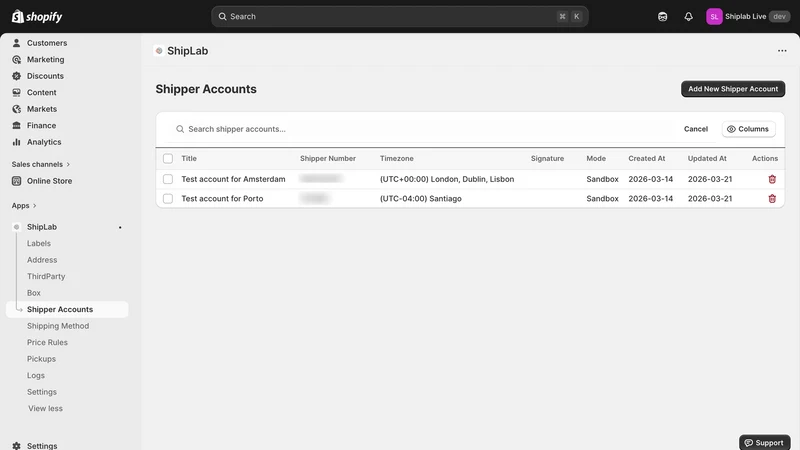Open the Sidekick assistant icon in top bar
800x450 pixels.
(662, 16)
